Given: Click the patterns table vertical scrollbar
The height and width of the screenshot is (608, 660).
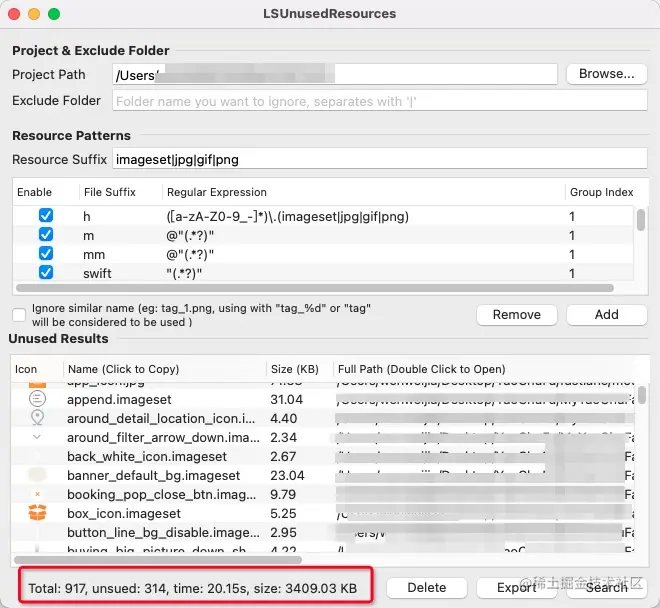Looking at the screenshot, I should click(641, 220).
